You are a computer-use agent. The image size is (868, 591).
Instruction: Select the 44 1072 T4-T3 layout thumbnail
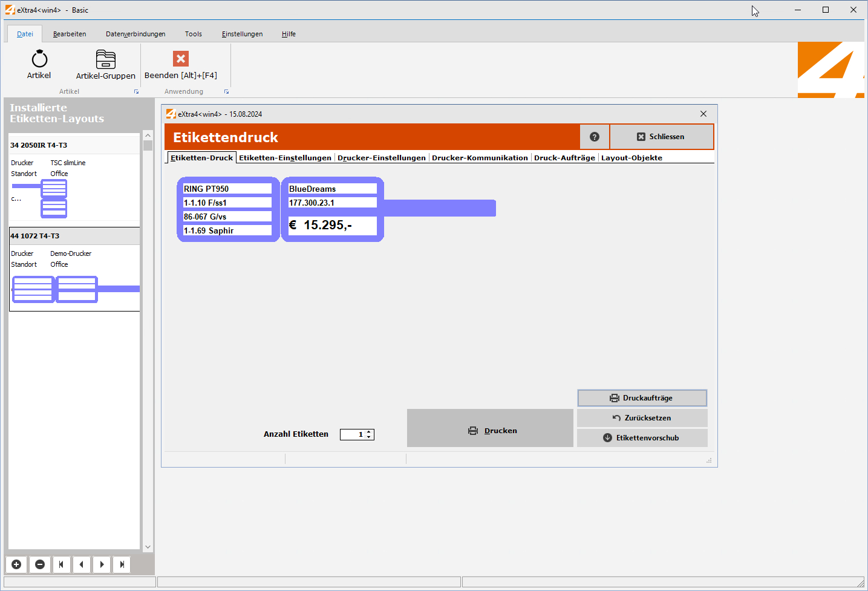tap(54, 289)
